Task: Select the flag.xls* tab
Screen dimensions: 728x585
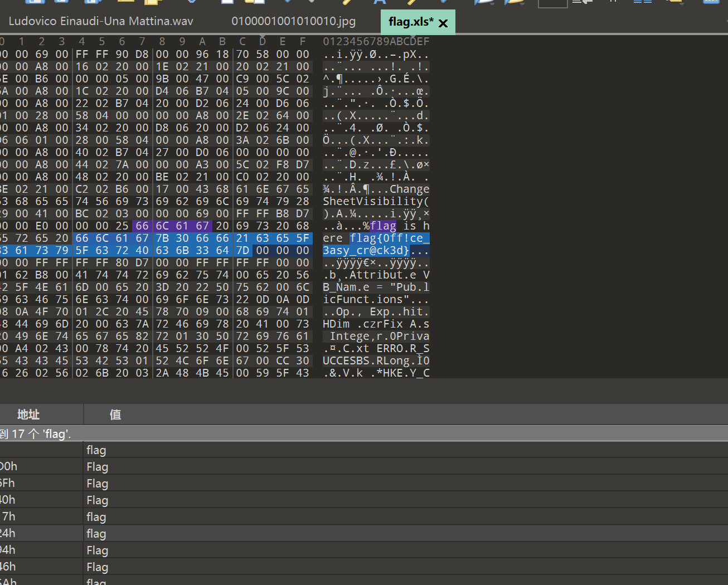Action: 410,22
